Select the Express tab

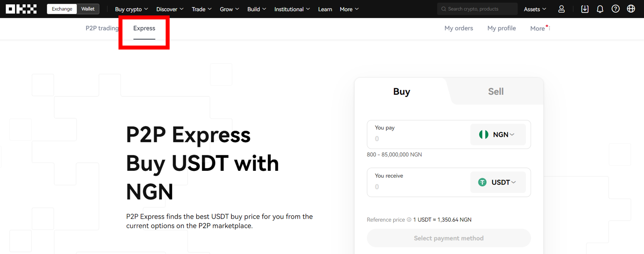144,29
